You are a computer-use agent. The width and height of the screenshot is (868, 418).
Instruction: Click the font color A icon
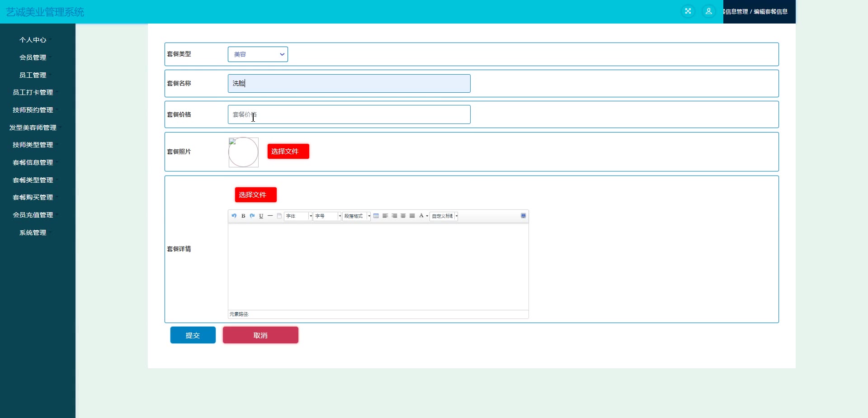point(421,216)
